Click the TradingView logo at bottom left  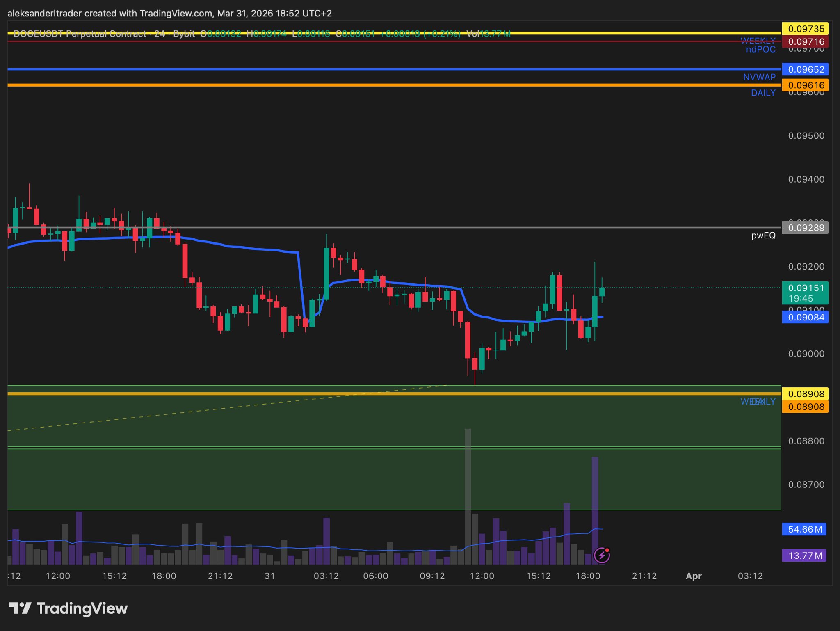point(68,608)
